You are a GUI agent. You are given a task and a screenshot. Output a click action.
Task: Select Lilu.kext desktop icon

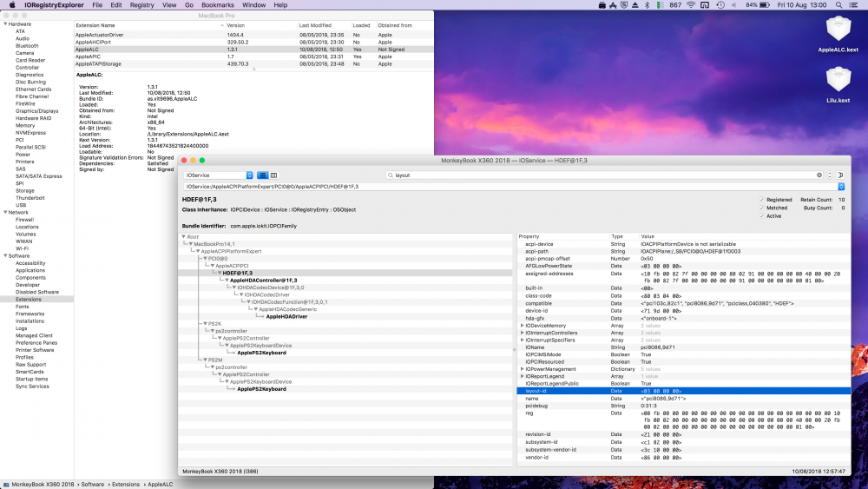838,84
